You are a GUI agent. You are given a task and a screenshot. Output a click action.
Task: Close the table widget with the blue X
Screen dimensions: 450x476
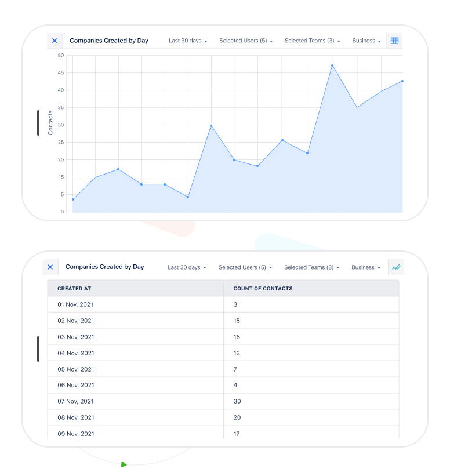point(50,267)
